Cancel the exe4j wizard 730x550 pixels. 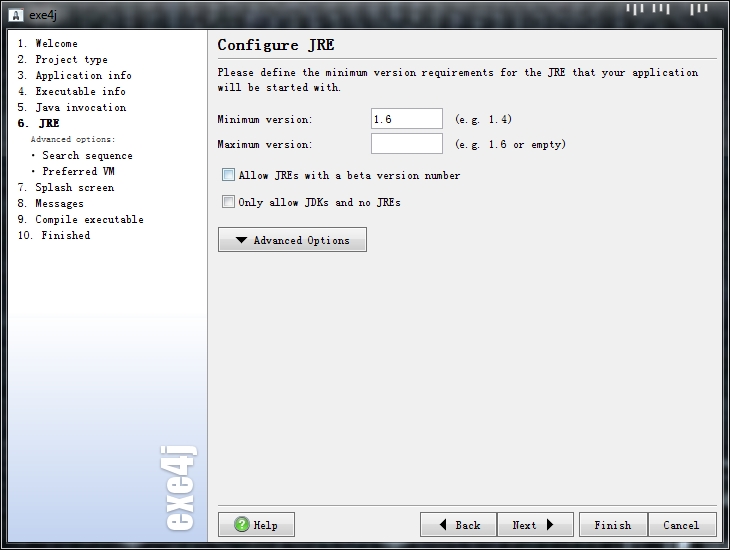click(682, 525)
